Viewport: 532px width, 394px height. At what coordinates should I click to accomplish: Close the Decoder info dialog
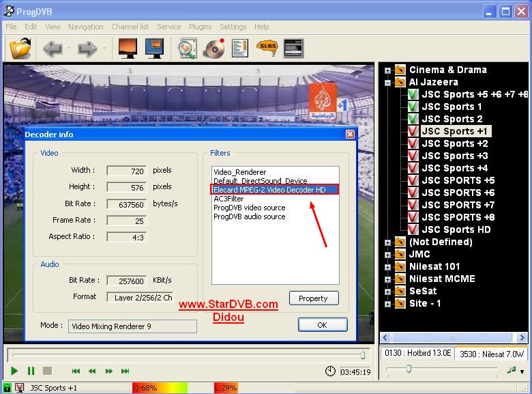tap(350, 134)
